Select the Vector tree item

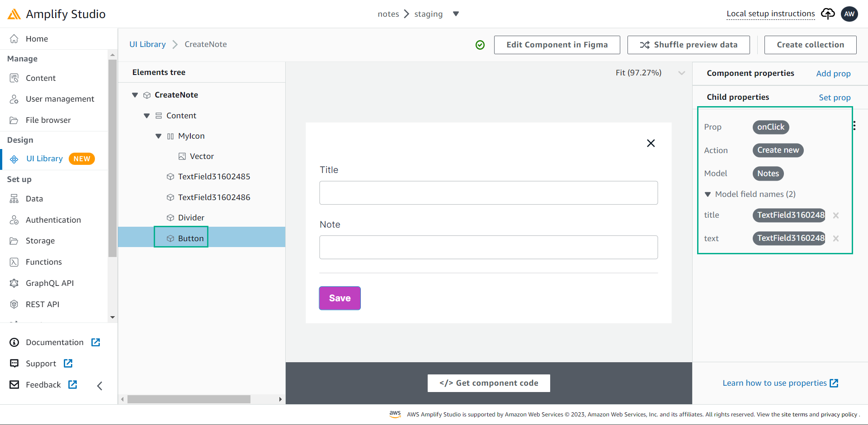click(202, 156)
